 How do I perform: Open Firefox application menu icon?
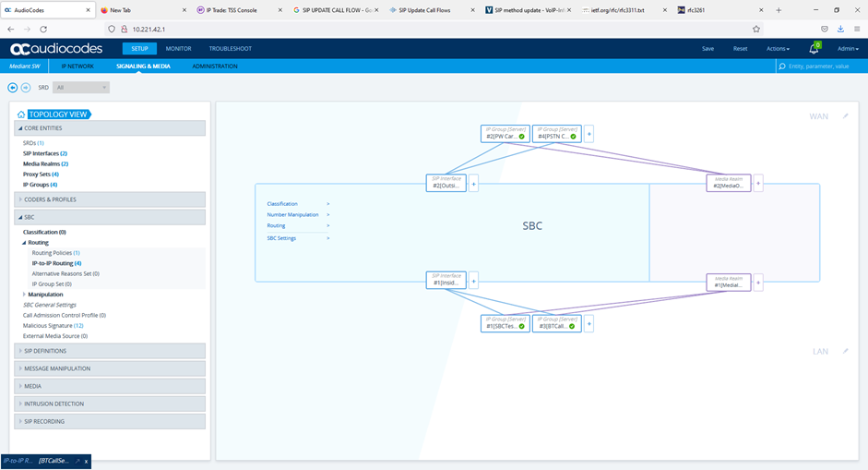(x=856, y=30)
